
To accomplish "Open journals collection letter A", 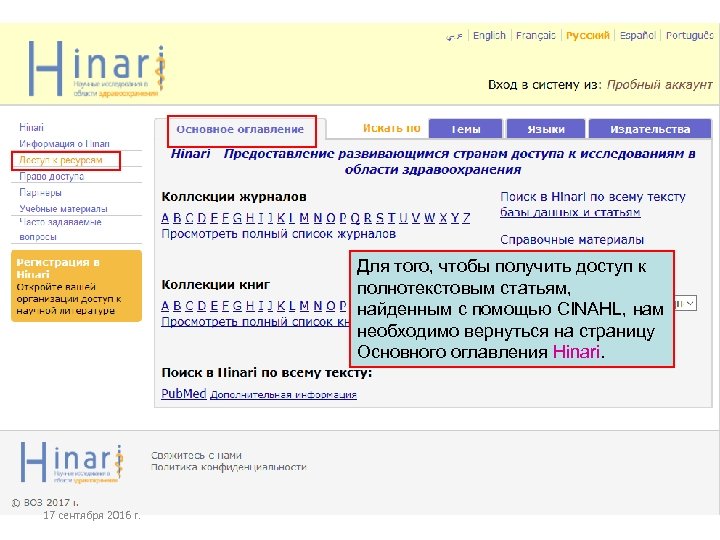I will tap(165, 218).
